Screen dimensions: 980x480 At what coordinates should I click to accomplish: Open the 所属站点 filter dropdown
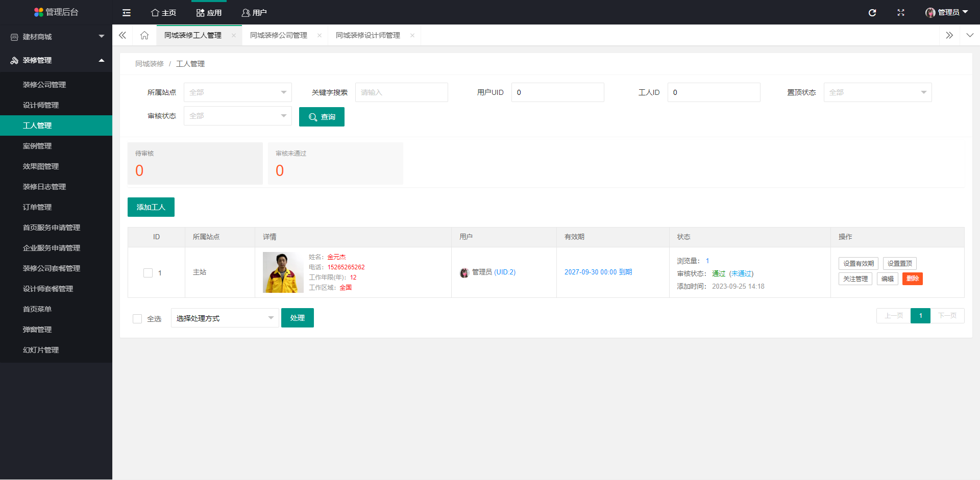pyautogui.click(x=238, y=92)
